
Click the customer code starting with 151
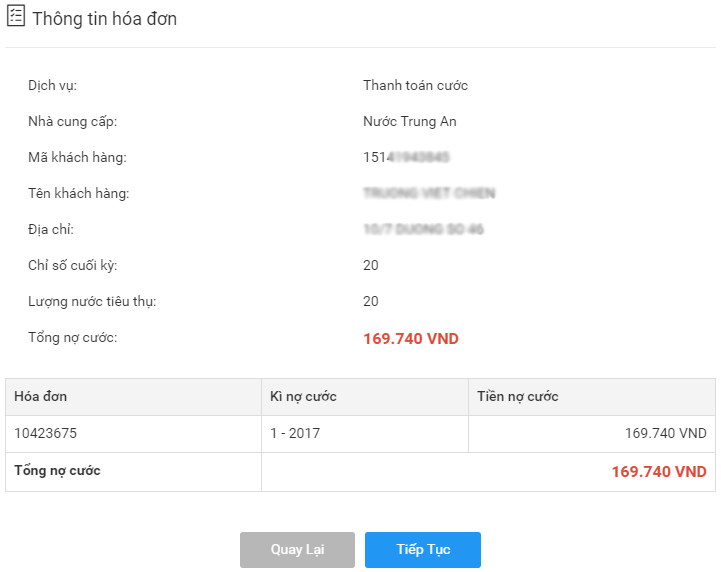[x=406, y=157]
